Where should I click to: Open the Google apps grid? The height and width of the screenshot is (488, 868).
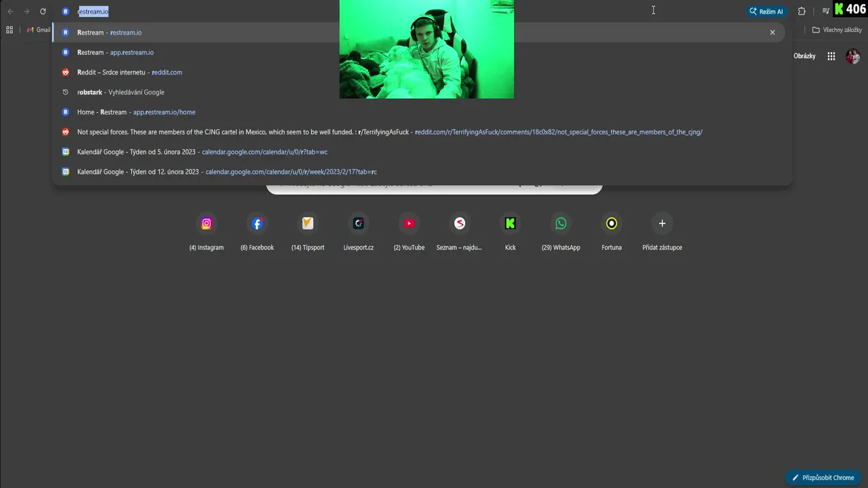click(x=831, y=56)
